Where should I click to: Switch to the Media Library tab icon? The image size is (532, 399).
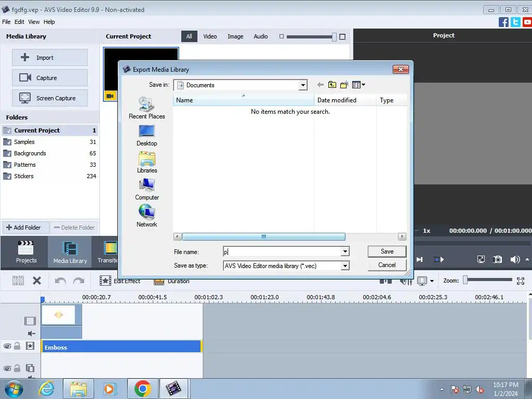(70, 252)
